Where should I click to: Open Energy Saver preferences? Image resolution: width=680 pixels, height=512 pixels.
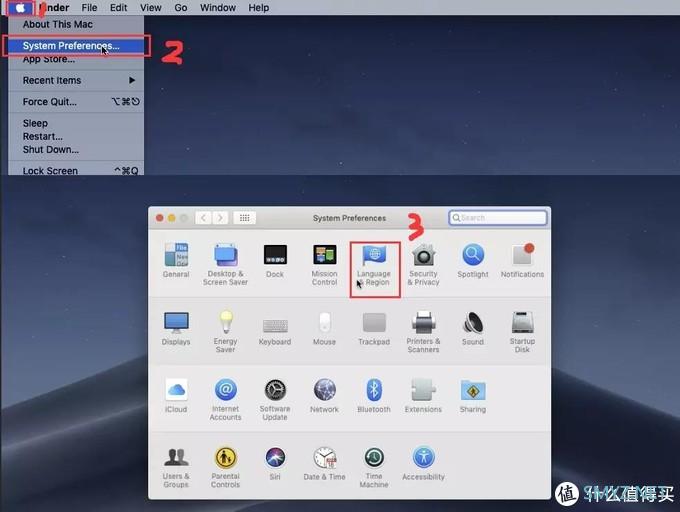pos(226,332)
